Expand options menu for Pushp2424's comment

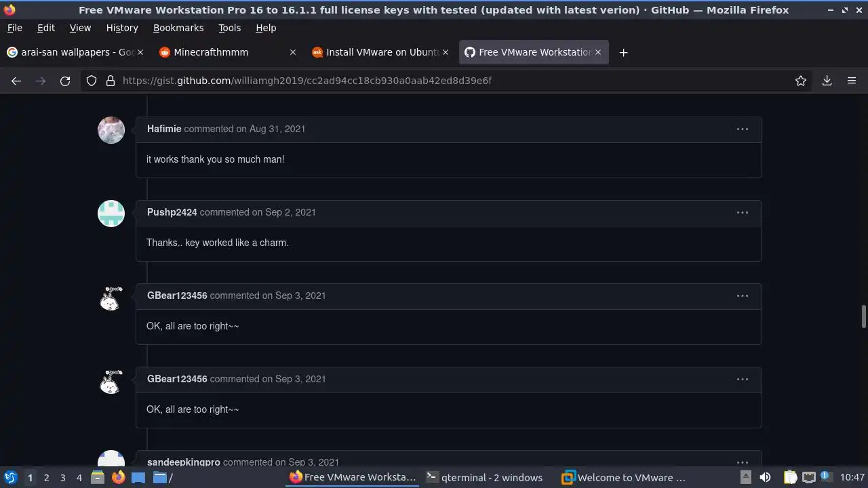click(x=743, y=212)
